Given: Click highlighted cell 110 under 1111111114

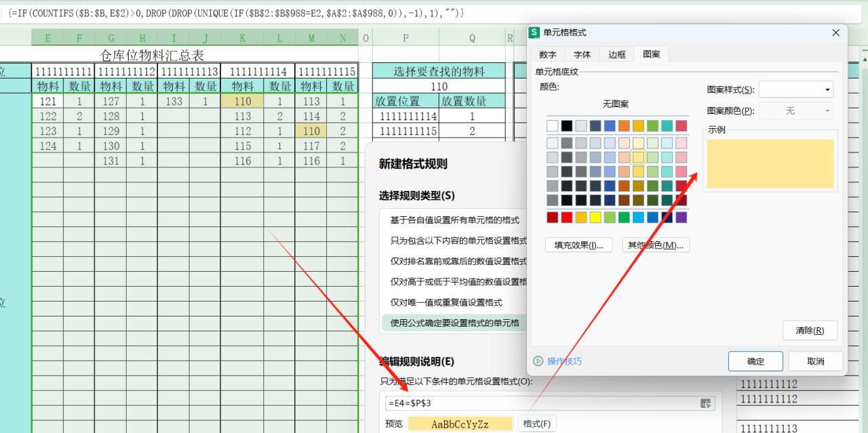Looking at the screenshot, I should pos(242,101).
